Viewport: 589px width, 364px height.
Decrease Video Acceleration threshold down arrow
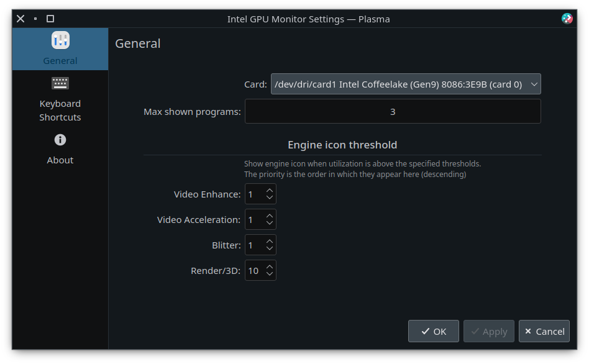coord(269,223)
